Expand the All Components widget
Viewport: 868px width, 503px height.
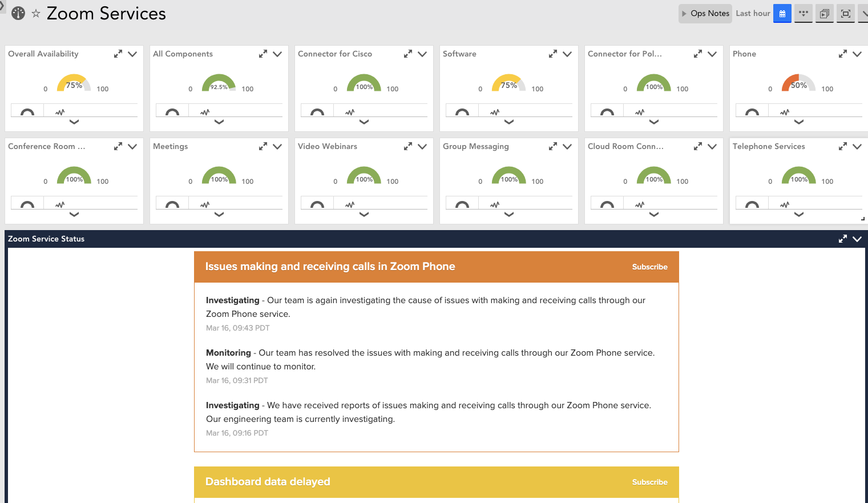[263, 54]
